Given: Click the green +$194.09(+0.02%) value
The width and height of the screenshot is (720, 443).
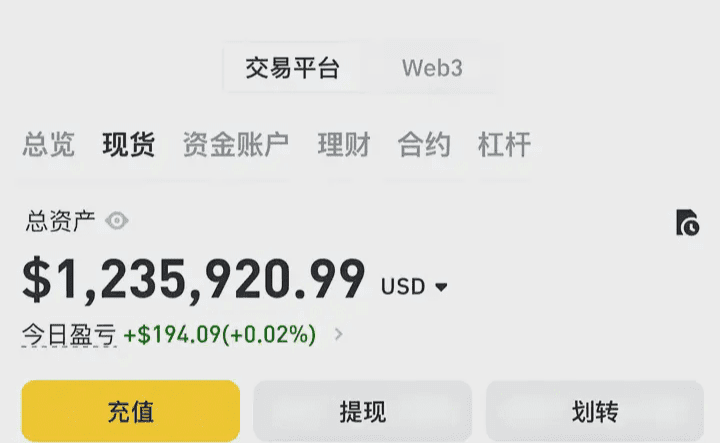Looking at the screenshot, I should click(220, 334).
